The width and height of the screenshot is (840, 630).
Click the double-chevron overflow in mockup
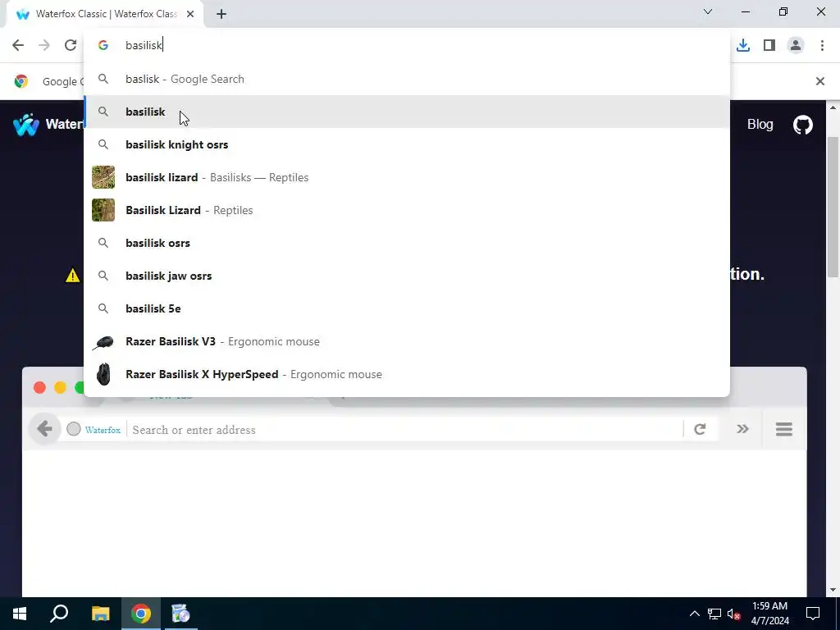tap(742, 428)
